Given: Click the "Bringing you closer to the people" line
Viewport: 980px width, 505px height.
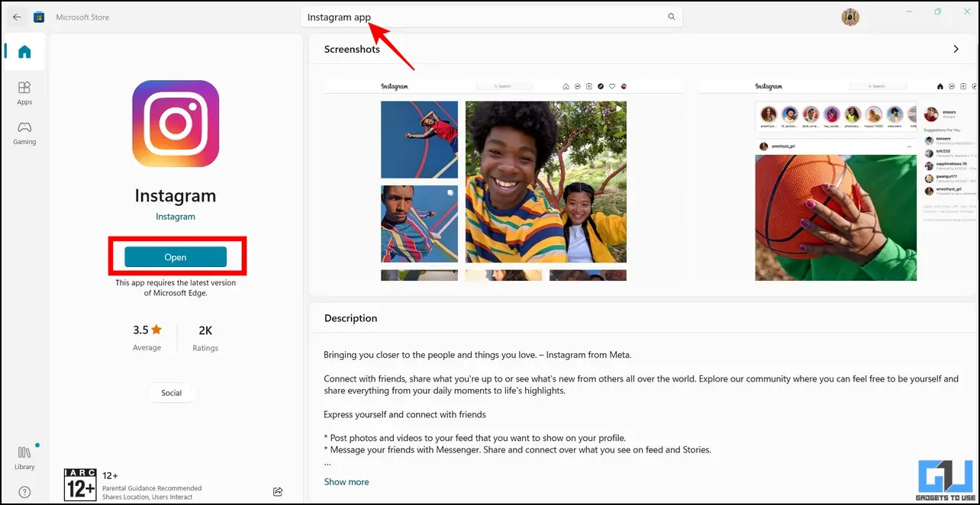Looking at the screenshot, I should point(478,355).
